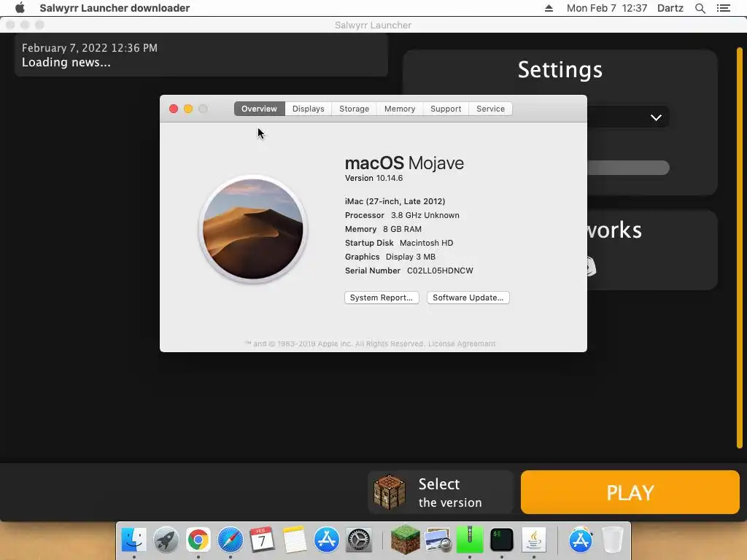Switch to the Storage tab
This screenshot has height=560, width=747.
[354, 109]
